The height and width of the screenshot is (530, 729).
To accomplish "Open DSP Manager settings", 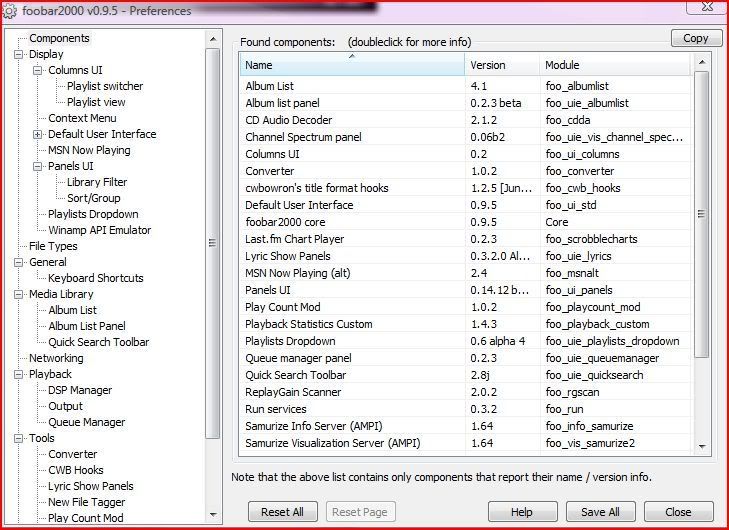I will coord(80,391).
